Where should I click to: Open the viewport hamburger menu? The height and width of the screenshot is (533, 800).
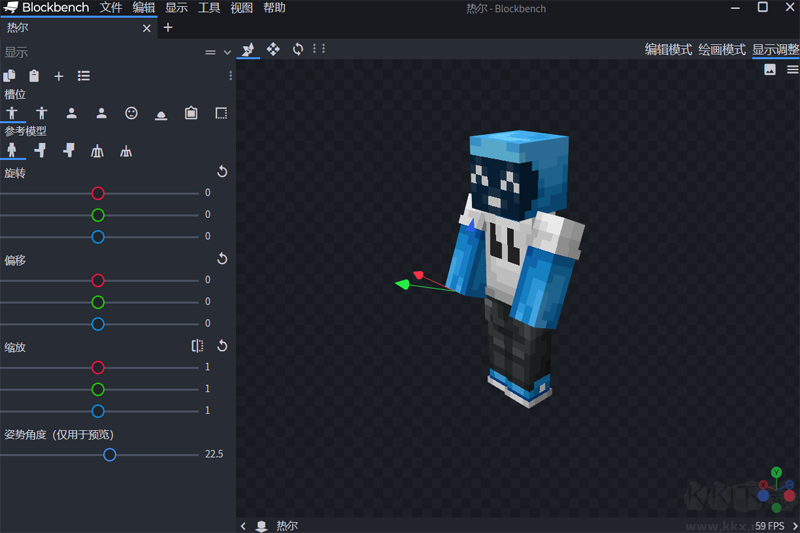(792, 70)
